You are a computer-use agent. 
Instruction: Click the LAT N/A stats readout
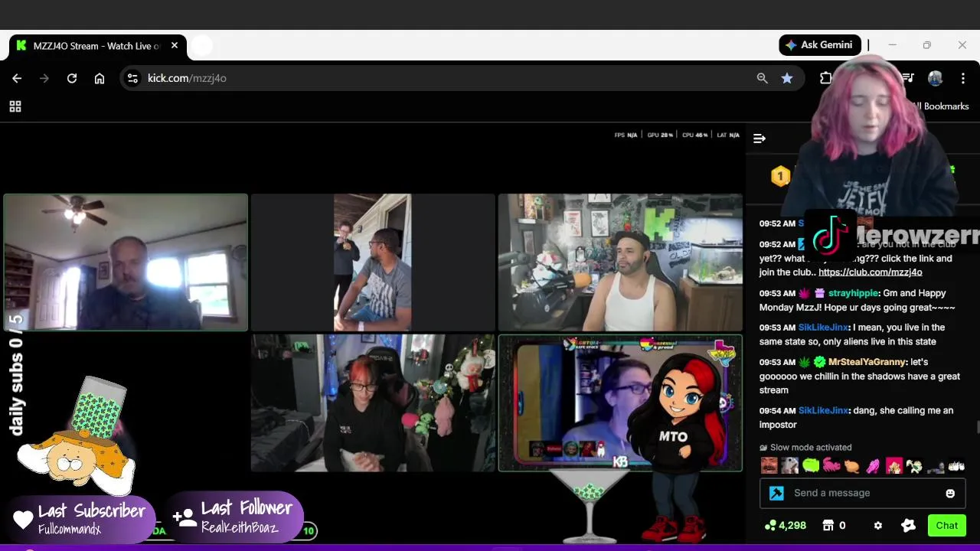(728, 135)
